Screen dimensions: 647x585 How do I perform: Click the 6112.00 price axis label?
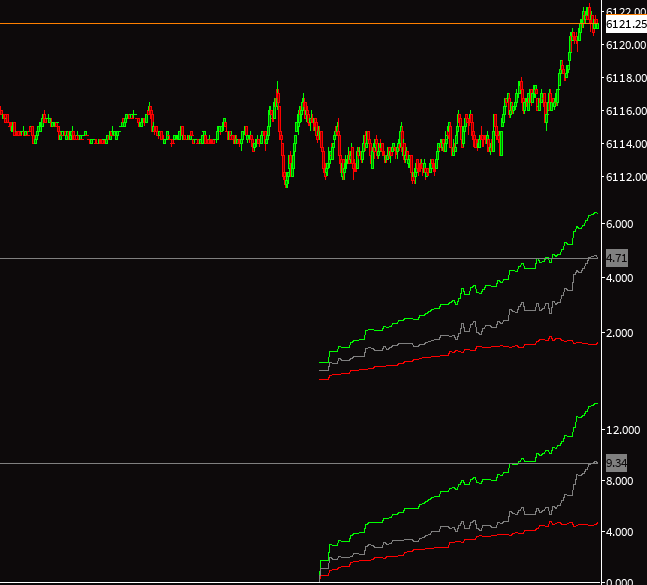pos(626,177)
